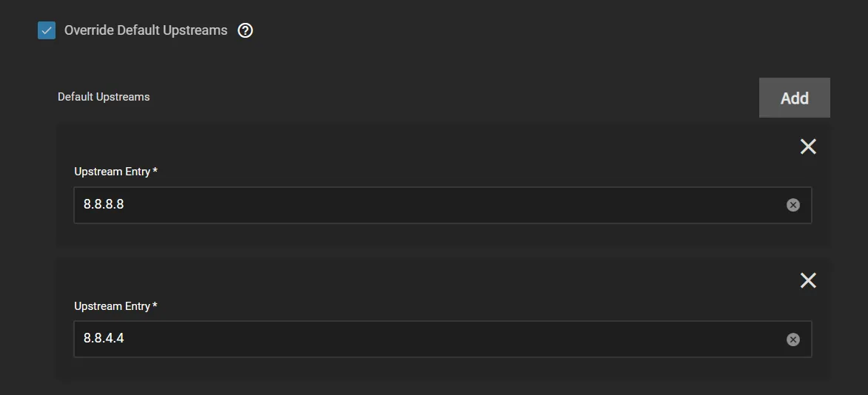Click empty card space left of first remove X
The width and height of the screenshot is (868, 395).
pos(444,147)
